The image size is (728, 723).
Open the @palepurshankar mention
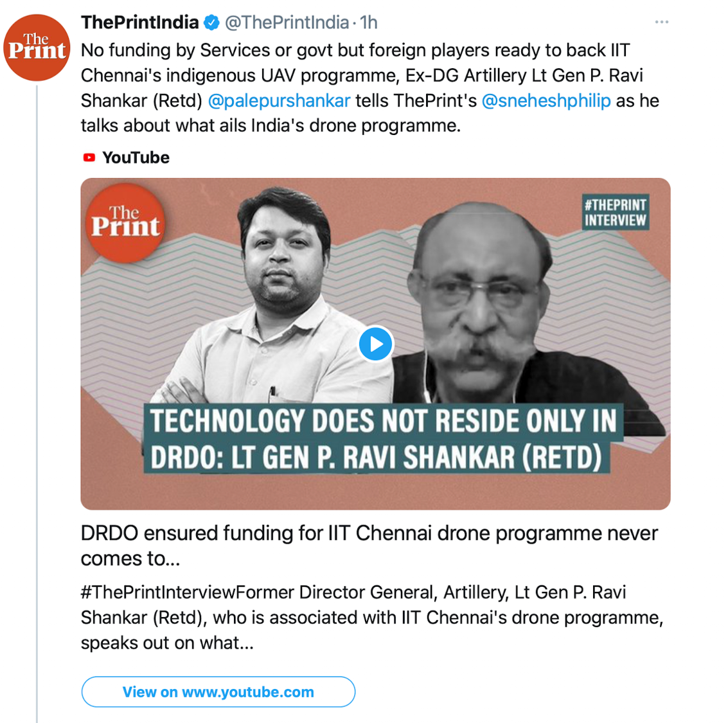point(280,101)
